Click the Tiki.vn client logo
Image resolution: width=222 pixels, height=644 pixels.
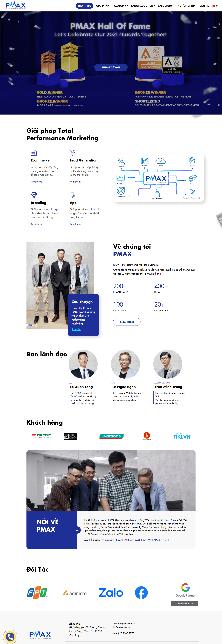[182, 436]
